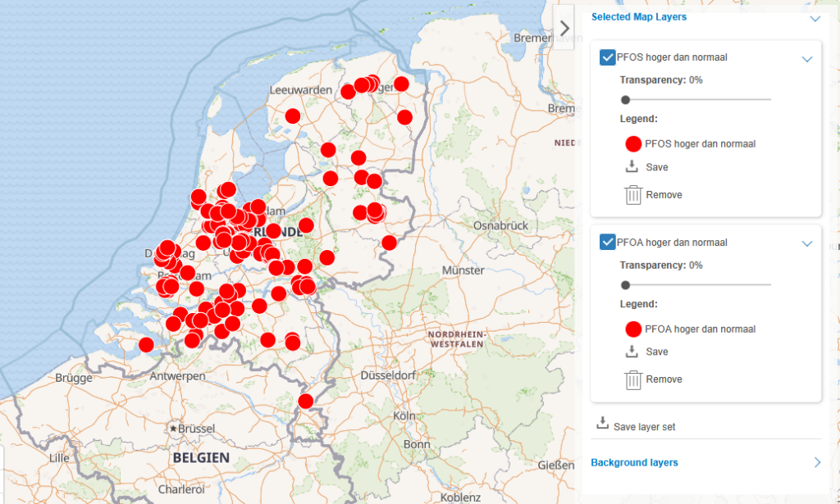Click the red PFOA legend circle
This screenshot has height=504, width=840.
[633, 329]
